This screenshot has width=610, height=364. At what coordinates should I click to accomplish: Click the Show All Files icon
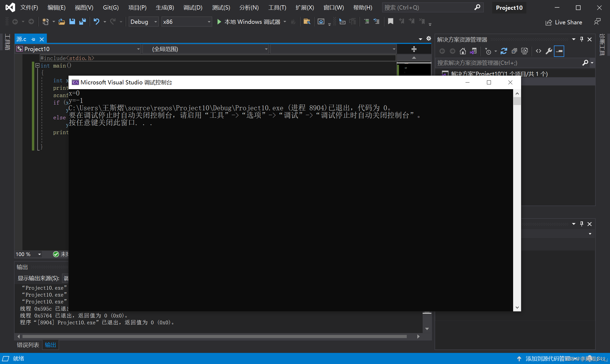coord(525,51)
